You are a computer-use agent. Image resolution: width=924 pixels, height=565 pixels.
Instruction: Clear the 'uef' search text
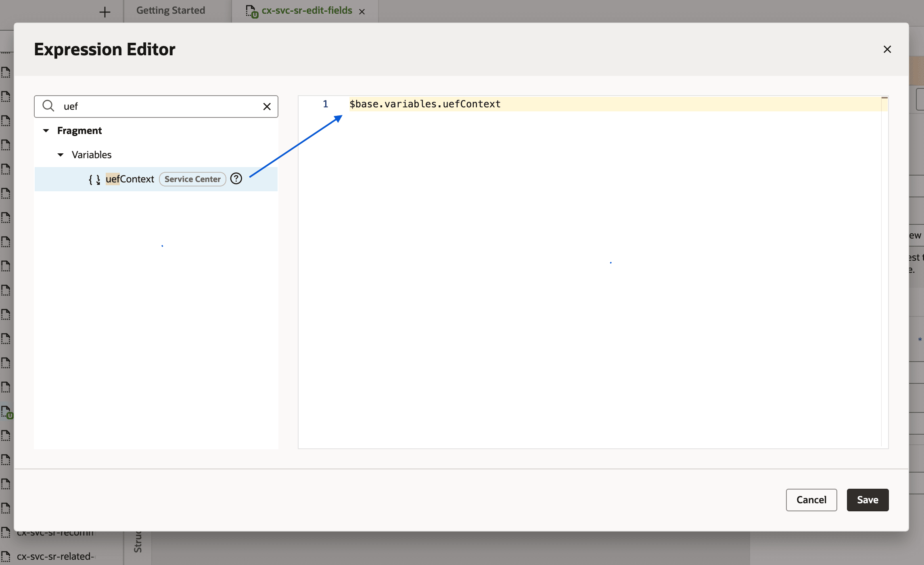267,107
